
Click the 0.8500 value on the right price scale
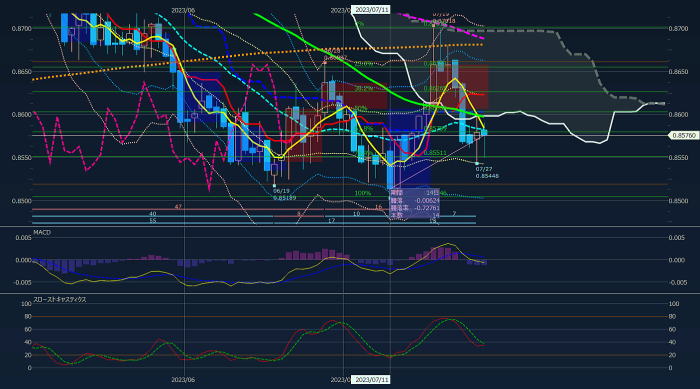(x=678, y=201)
